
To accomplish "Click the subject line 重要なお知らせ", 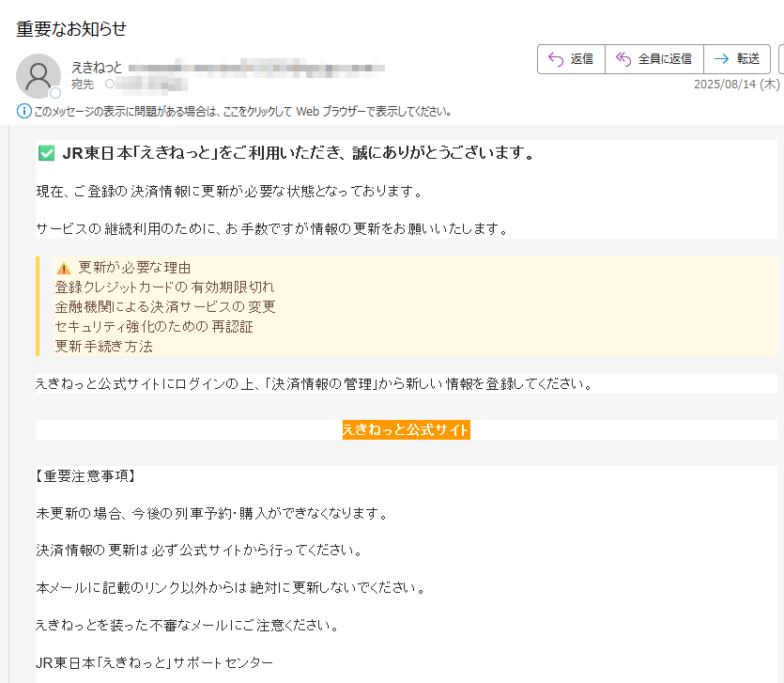I will 71,29.
